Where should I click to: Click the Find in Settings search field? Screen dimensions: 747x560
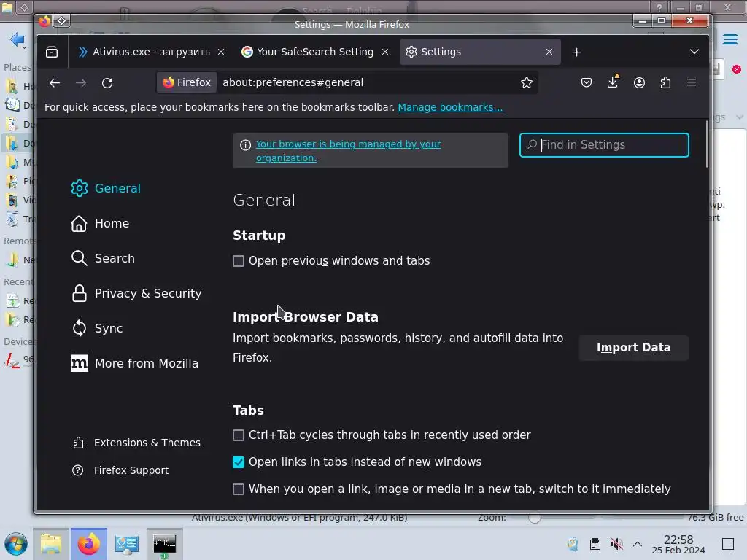click(x=604, y=145)
